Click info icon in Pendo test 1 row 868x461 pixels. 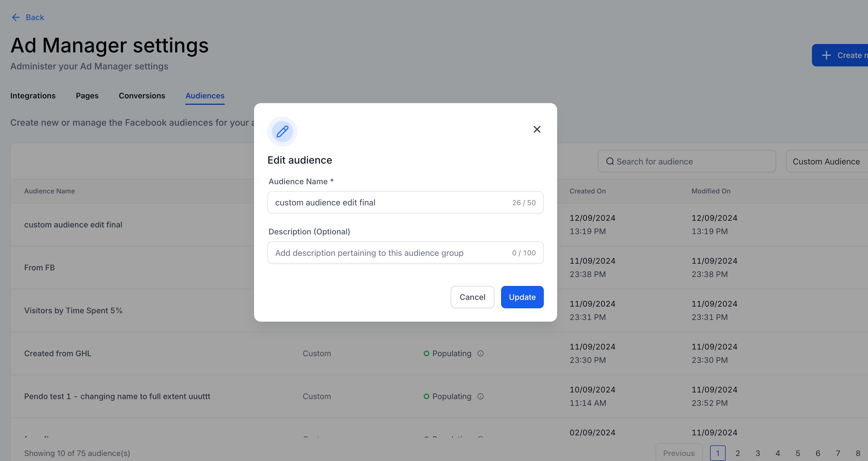(481, 396)
